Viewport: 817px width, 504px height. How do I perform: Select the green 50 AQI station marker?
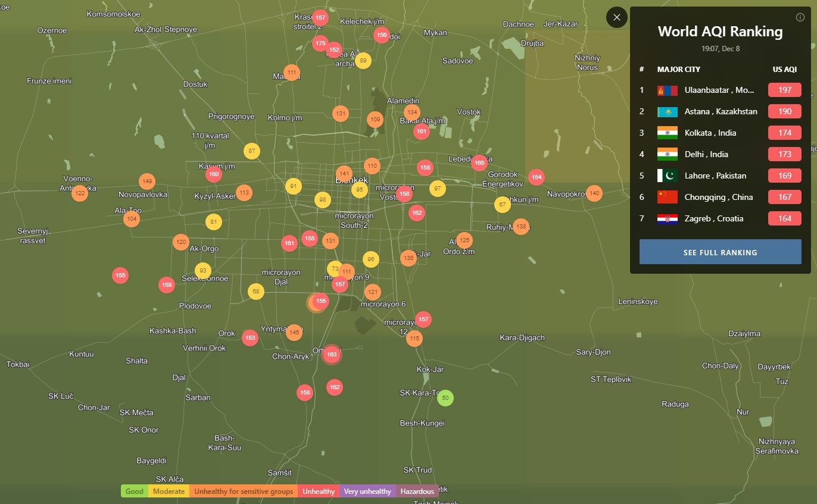(x=445, y=398)
